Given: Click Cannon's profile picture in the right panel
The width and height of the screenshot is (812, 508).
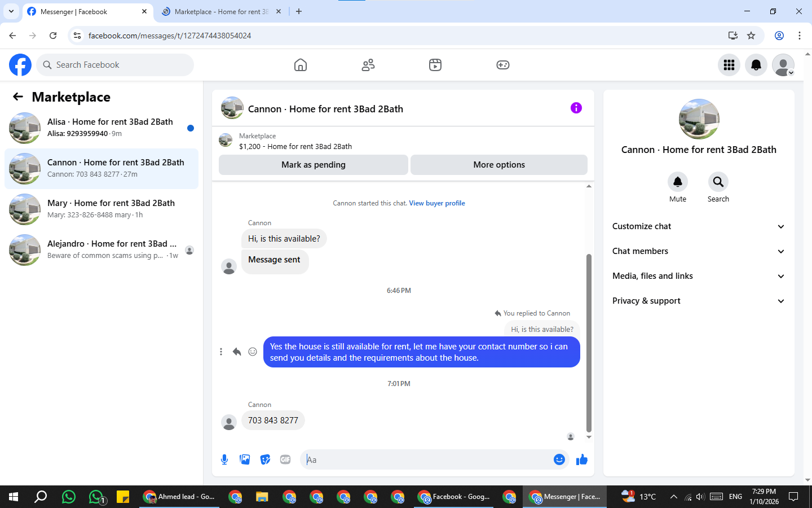Looking at the screenshot, I should click(x=699, y=119).
